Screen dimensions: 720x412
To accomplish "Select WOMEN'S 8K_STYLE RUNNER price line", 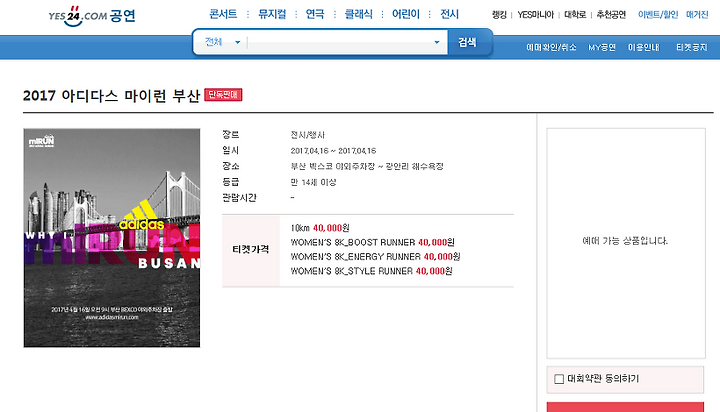I will (x=371, y=271).
